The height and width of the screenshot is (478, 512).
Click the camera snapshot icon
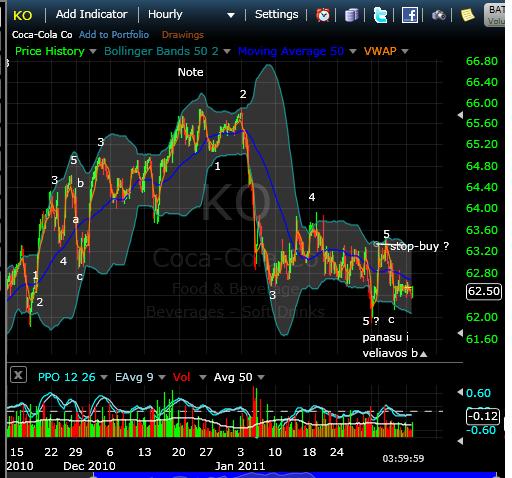click(x=438, y=15)
